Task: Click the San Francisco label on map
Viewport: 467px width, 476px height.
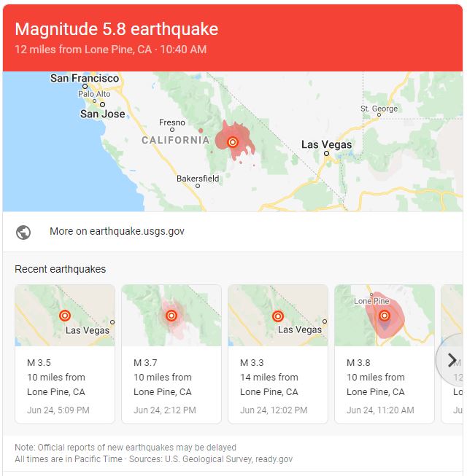Action: coord(85,78)
